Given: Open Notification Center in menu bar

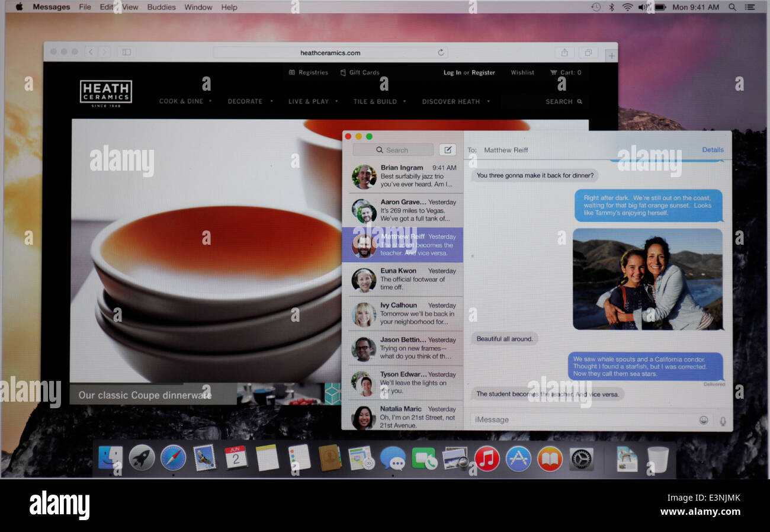Looking at the screenshot, I should pyautogui.click(x=750, y=7).
